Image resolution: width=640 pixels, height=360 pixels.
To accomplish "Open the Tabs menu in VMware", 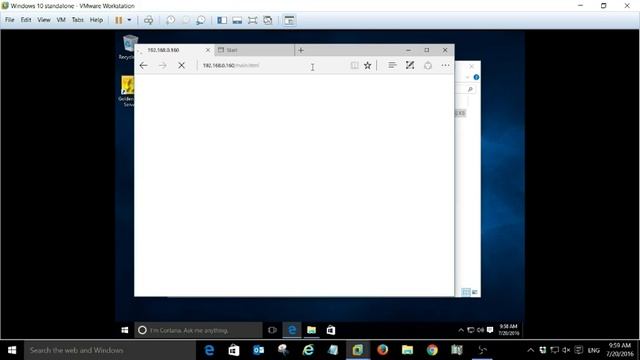I will point(78,20).
